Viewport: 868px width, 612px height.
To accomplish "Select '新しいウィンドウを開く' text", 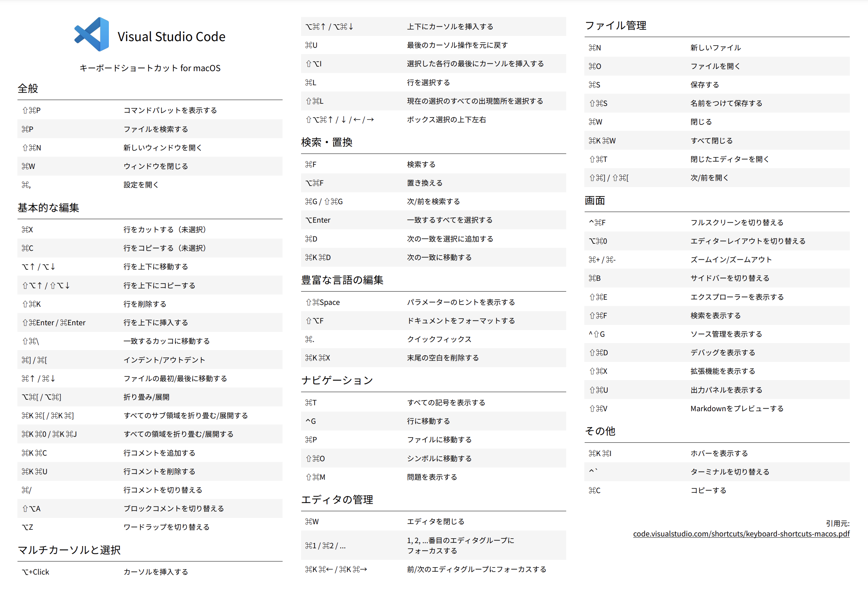I will tap(163, 148).
